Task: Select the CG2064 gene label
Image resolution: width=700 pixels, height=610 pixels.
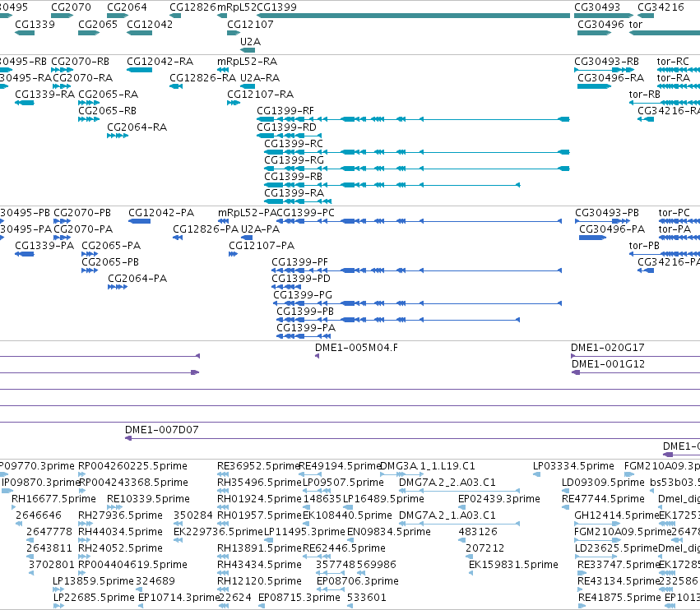Action: (127, 7)
